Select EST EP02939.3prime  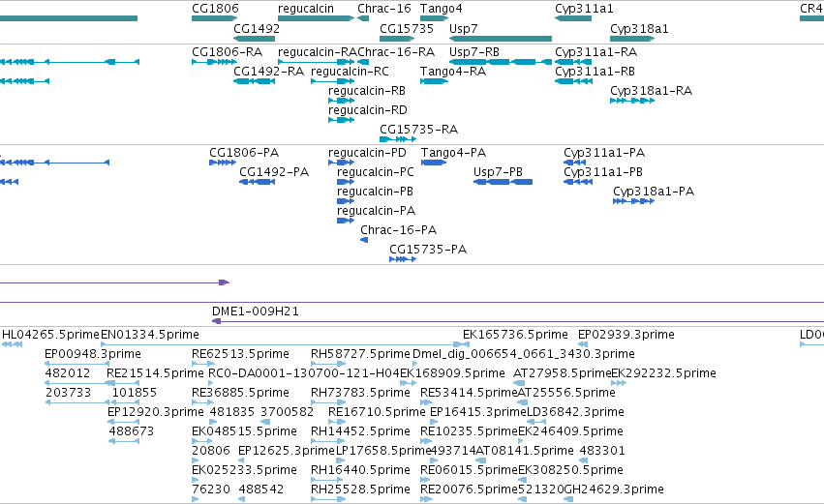tap(583, 345)
